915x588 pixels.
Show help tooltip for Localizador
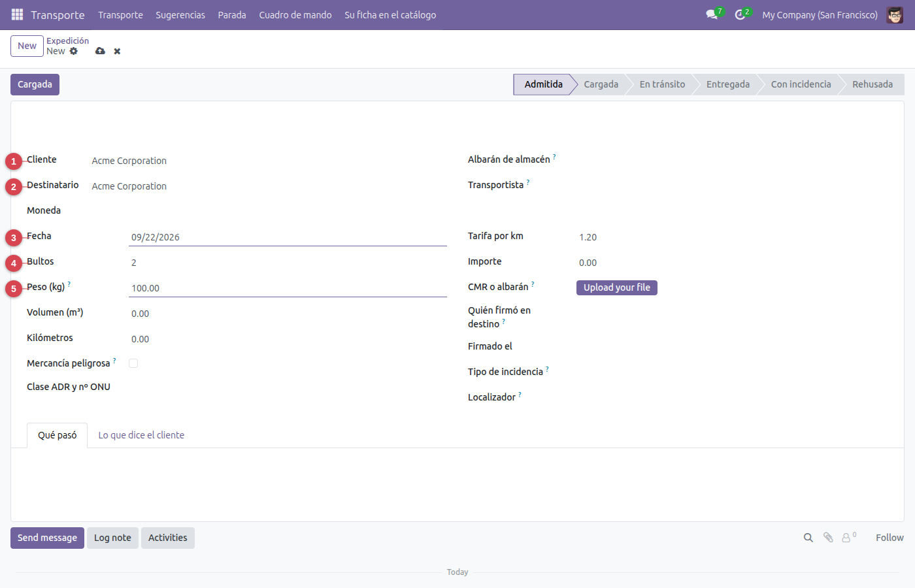520,395
